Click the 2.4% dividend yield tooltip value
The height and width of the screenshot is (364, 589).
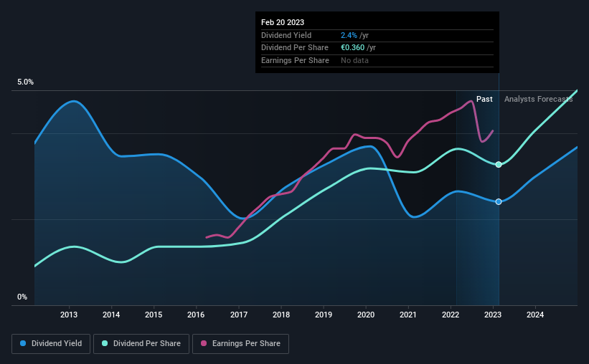[349, 35]
